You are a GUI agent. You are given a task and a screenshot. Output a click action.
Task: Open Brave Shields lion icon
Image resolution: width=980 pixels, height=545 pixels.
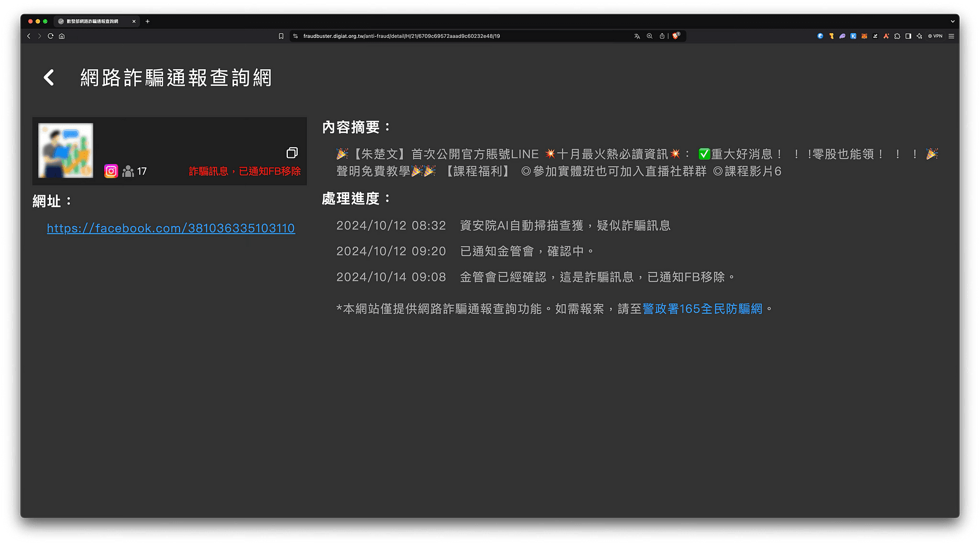point(676,36)
